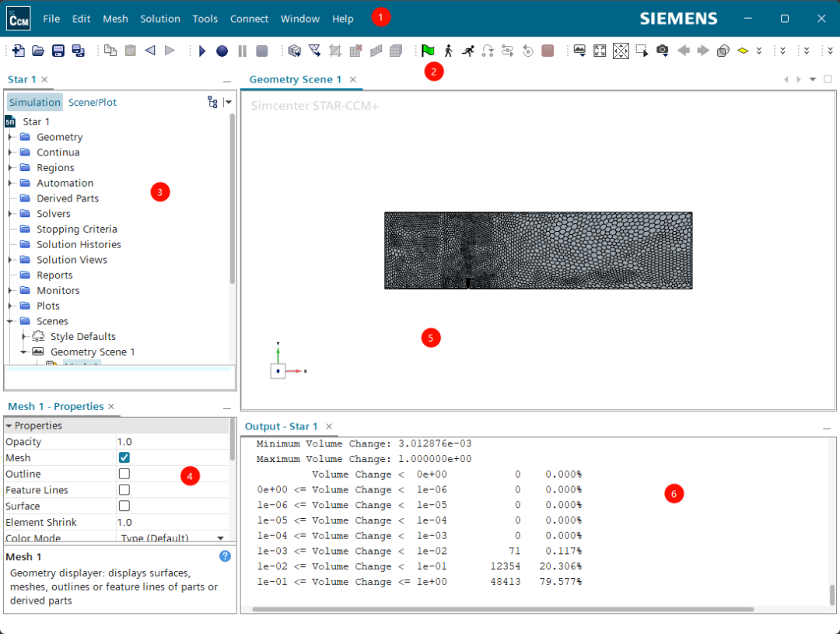
Task: Click the blue play macro triangle
Action: click(x=202, y=51)
